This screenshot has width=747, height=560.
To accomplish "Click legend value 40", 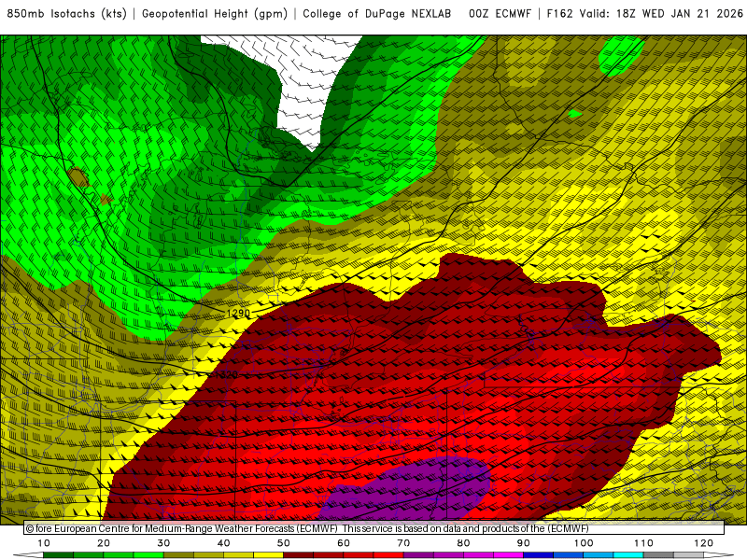I will 223,543.
